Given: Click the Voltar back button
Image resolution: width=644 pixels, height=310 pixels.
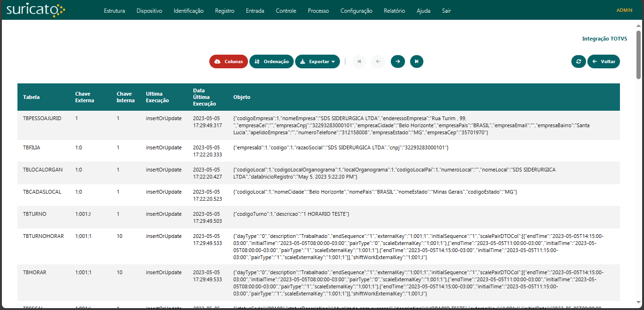Looking at the screenshot, I should pyautogui.click(x=603, y=61).
